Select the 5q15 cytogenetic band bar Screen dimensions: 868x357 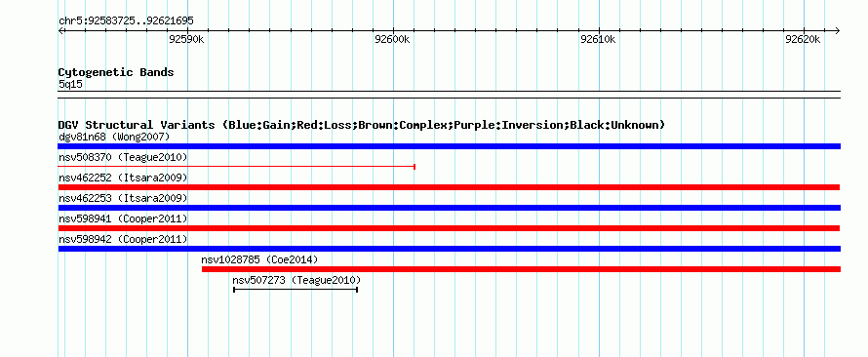pos(450,95)
